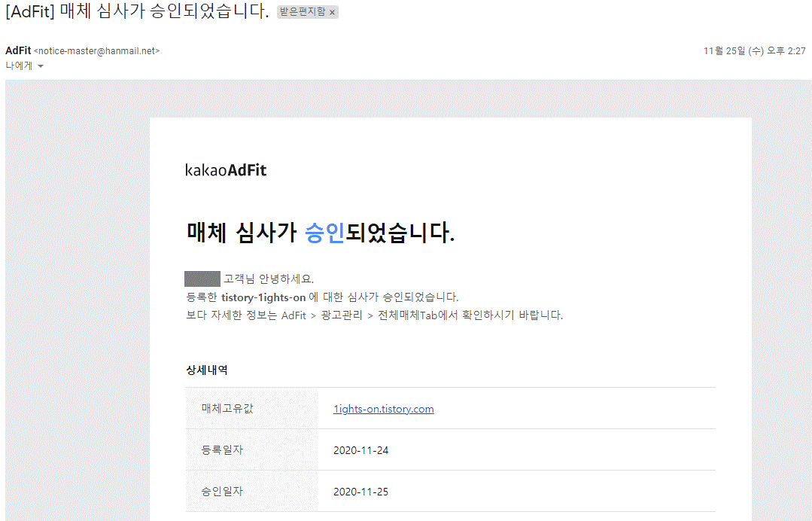
Task: Open the 1ights-on.tistory.com link
Action: click(383, 409)
